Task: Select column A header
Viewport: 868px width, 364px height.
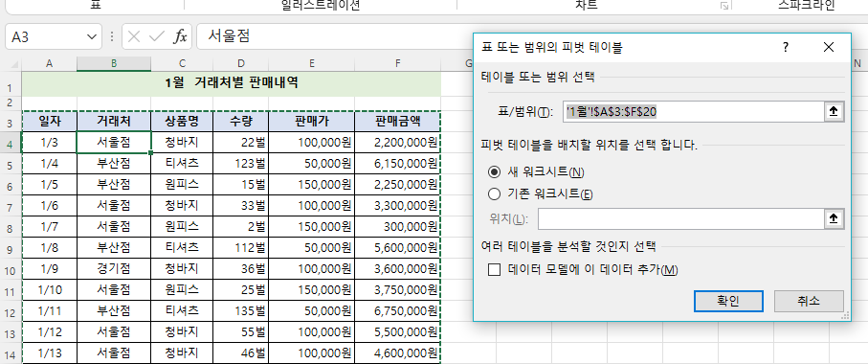Action: point(49,64)
